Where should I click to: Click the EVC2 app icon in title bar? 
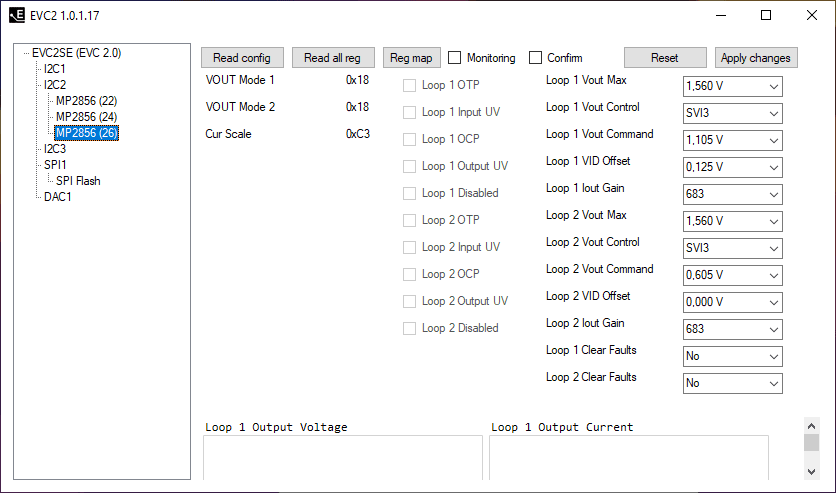coord(17,15)
